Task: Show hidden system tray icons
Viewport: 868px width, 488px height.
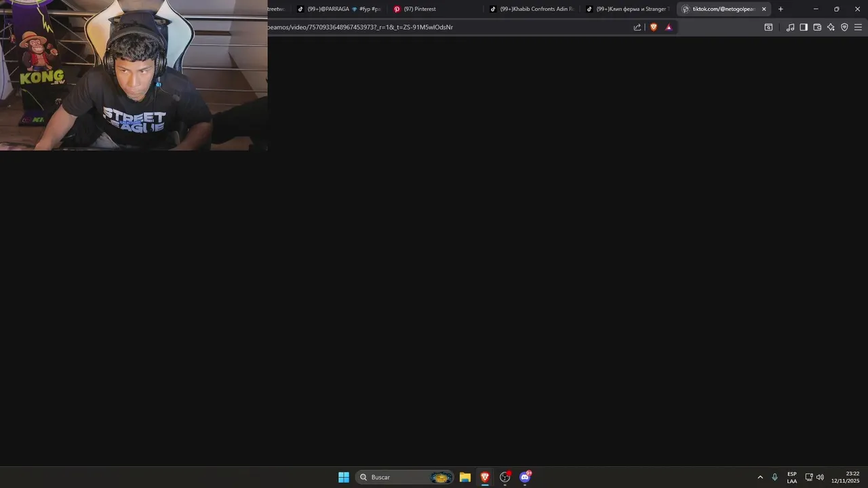Action: (760, 477)
